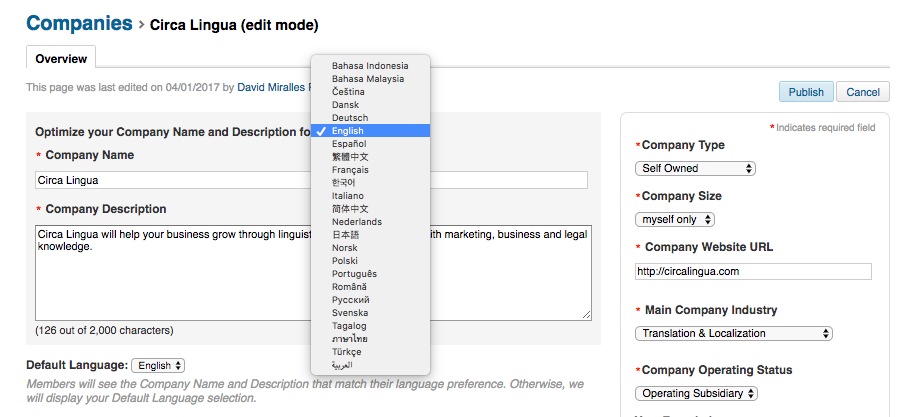Image resolution: width=913 pixels, height=417 pixels.
Task: Select Español from the language menu
Action: pos(370,144)
